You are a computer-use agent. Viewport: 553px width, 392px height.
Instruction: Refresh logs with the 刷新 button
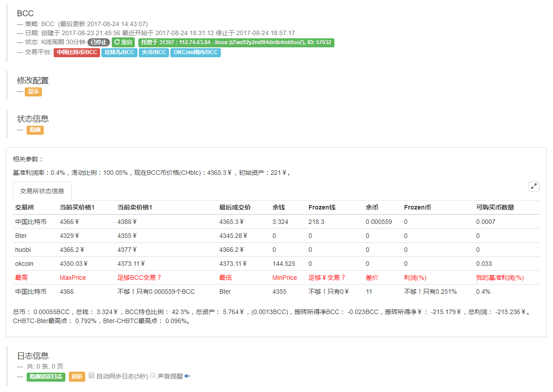(x=77, y=377)
